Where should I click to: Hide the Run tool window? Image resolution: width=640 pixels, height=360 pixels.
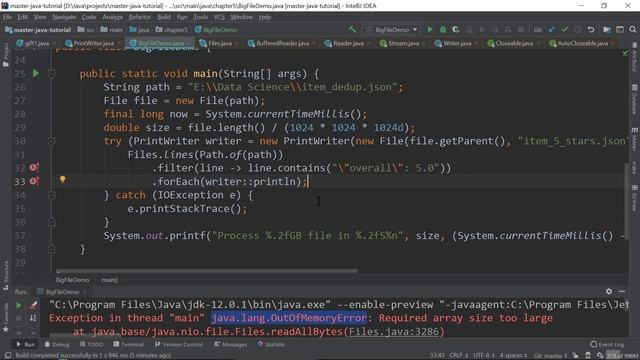[622, 291]
